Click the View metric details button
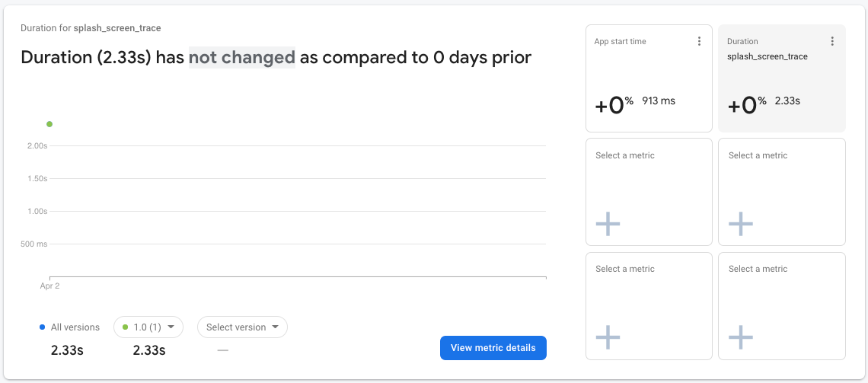Viewport: 868px width, 383px height. pos(493,348)
